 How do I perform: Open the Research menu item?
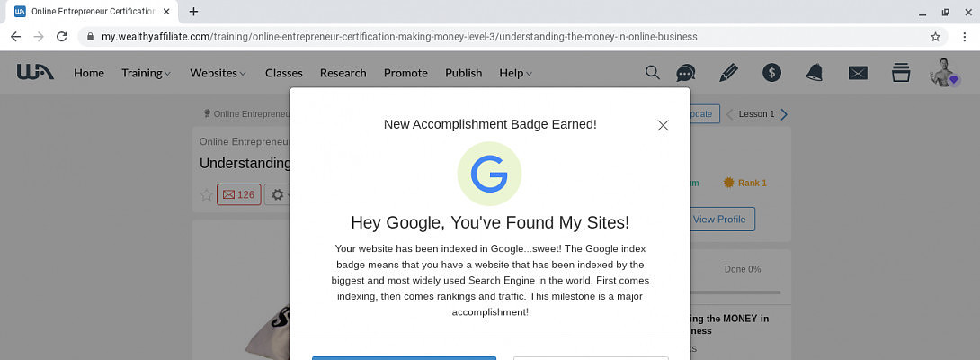(343, 73)
